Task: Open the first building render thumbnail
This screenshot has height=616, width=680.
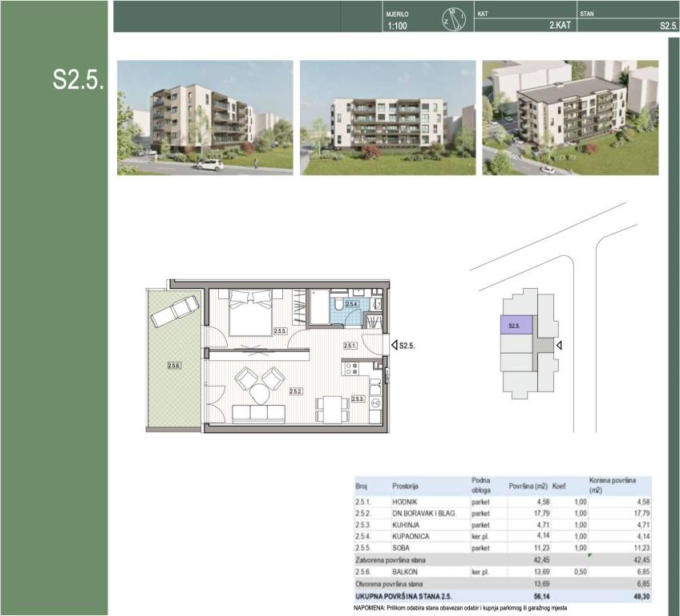Action: click(205, 118)
